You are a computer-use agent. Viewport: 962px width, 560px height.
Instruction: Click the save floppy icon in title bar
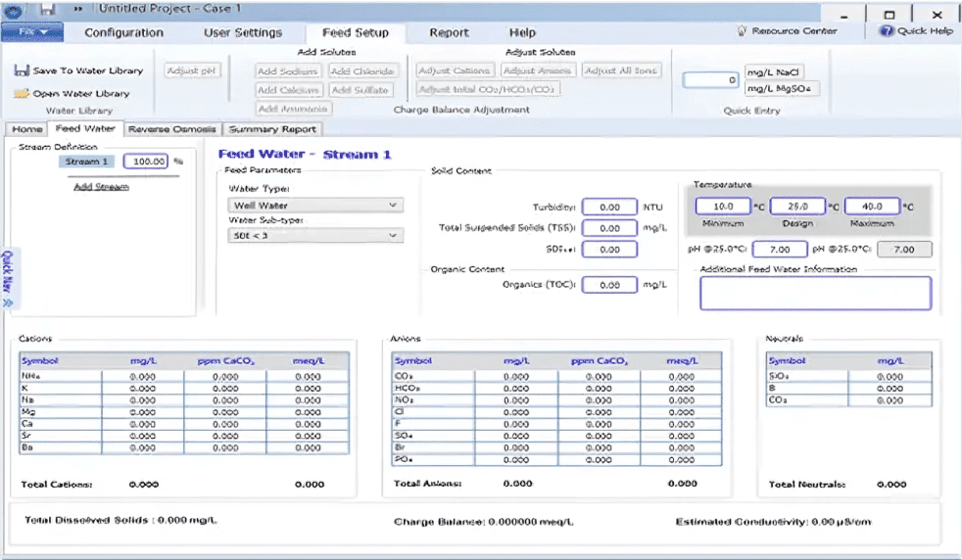(48, 9)
